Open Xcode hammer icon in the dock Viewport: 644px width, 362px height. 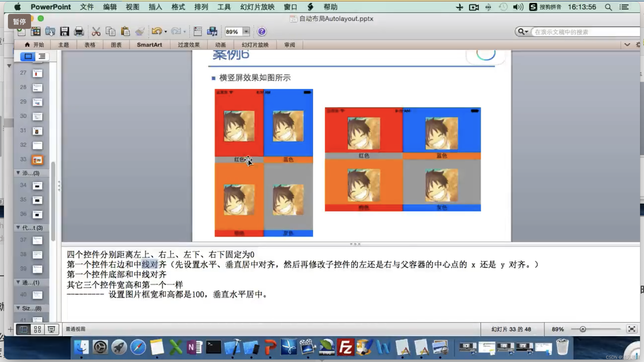(x=233, y=347)
